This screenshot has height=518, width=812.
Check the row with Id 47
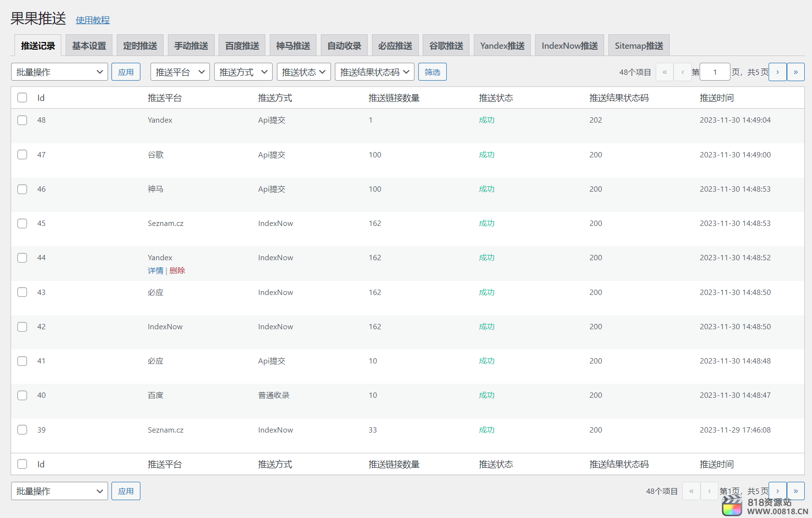tap(22, 154)
